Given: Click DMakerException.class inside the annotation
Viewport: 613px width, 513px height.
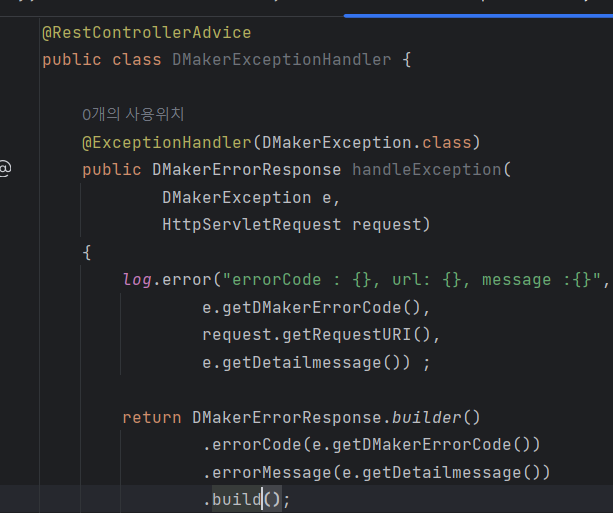Looking at the screenshot, I should tap(367, 143).
